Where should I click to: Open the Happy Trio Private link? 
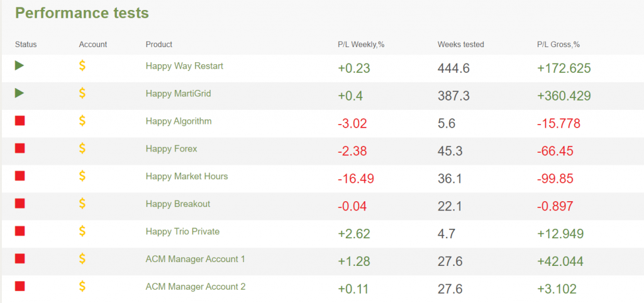tap(182, 231)
